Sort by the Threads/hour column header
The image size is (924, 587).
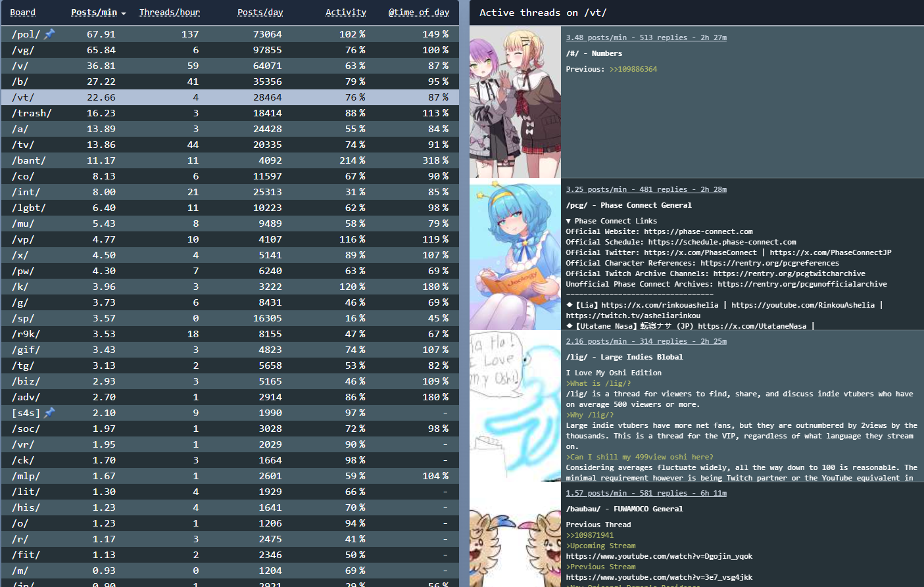tap(170, 12)
